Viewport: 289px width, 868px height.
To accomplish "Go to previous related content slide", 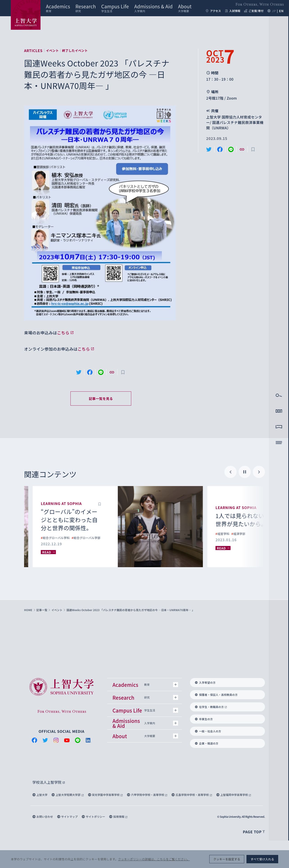I will pyautogui.click(x=230, y=472).
